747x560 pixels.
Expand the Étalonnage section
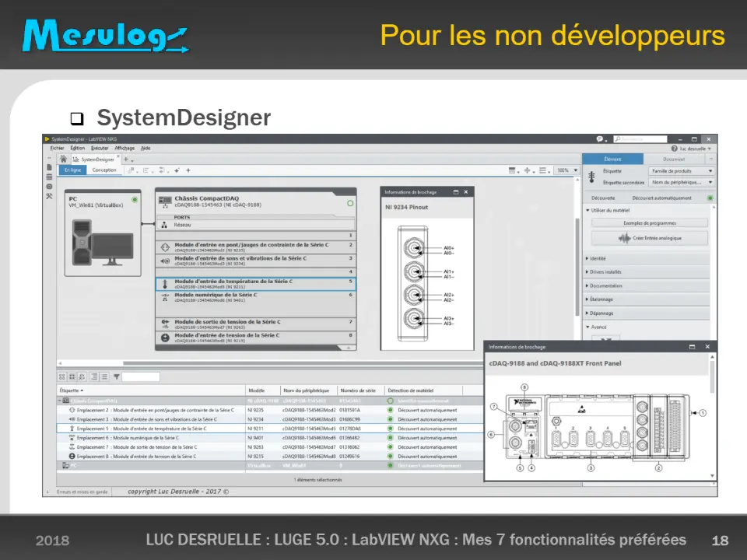pyautogui.click(x=647, y=299)
